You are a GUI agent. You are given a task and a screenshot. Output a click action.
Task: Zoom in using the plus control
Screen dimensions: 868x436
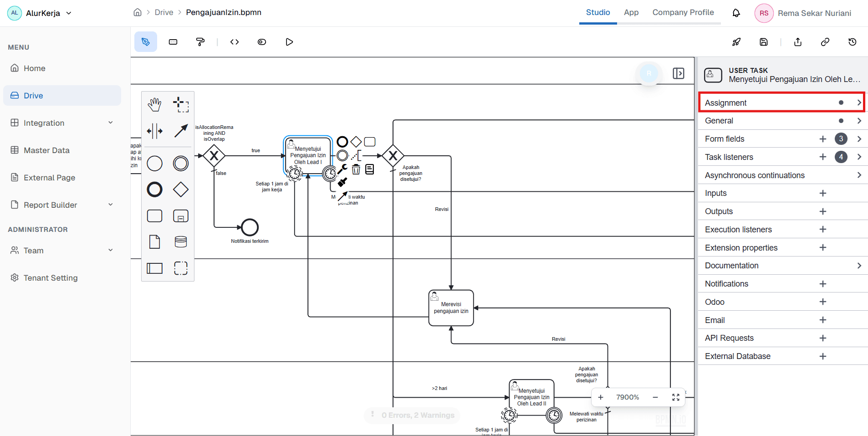pos(601,397)
